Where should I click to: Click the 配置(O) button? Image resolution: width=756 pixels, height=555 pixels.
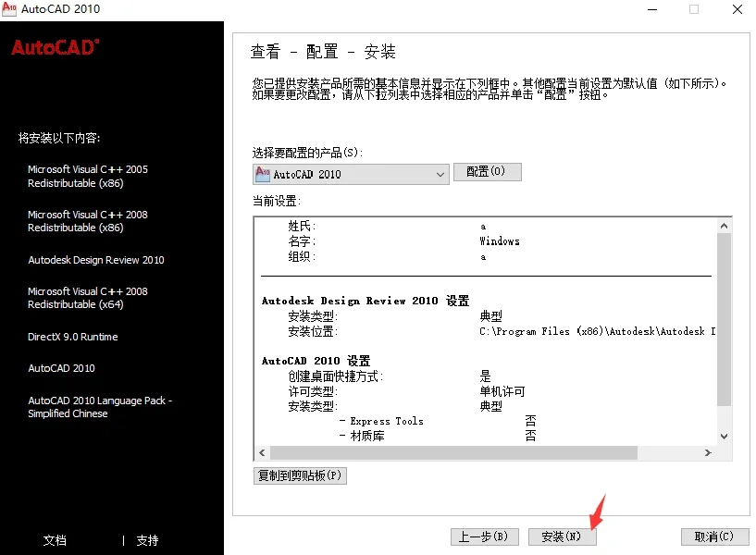pyautogui.click(x=487, y=171)
